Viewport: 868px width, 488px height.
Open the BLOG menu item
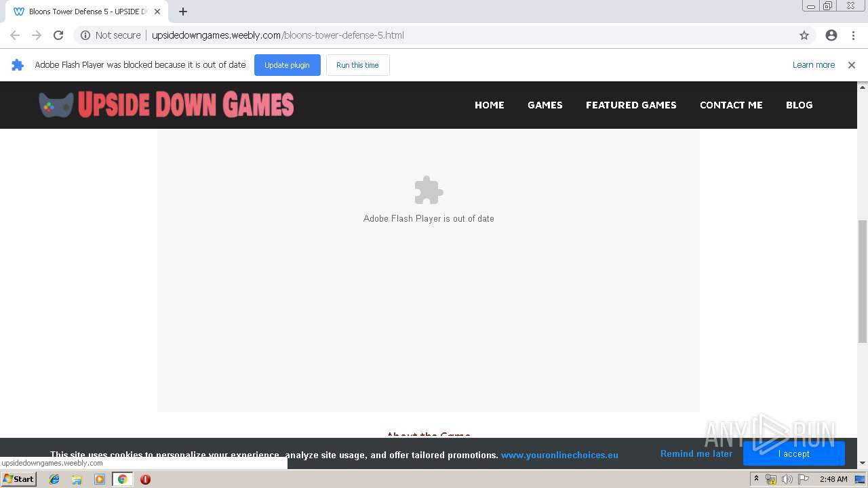(x=799, y=105)
